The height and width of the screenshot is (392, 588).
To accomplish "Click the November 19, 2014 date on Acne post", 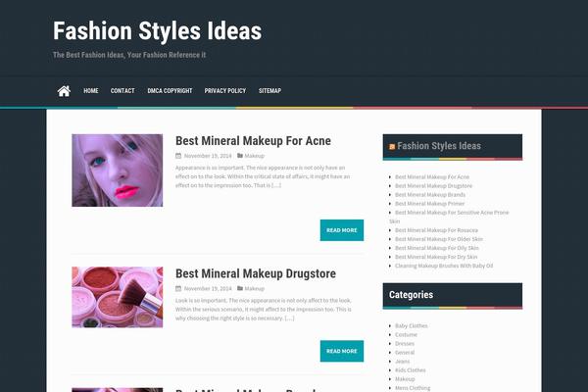I will click(208, 156).
